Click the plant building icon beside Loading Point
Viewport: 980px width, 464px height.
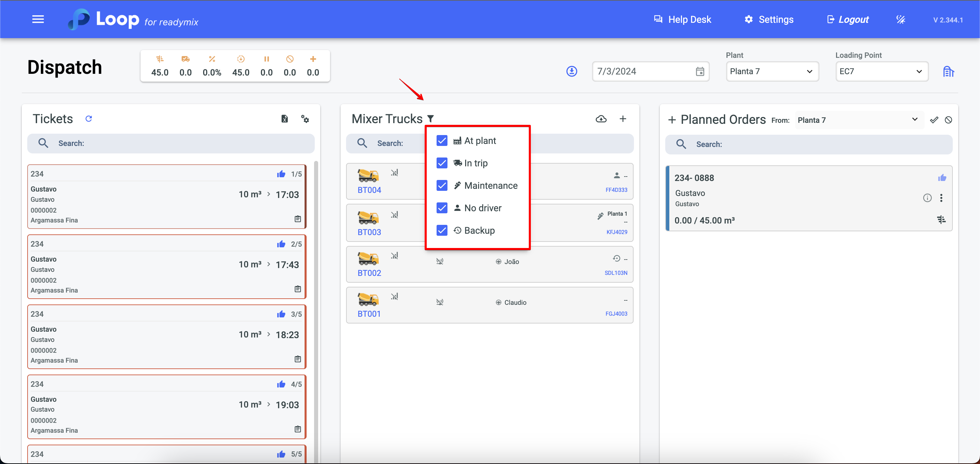[948, 71]
